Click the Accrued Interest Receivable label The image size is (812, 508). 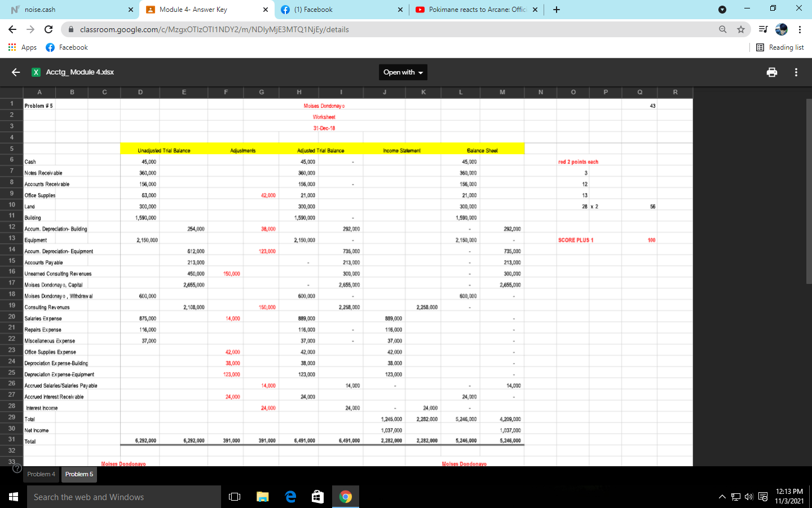54,397
